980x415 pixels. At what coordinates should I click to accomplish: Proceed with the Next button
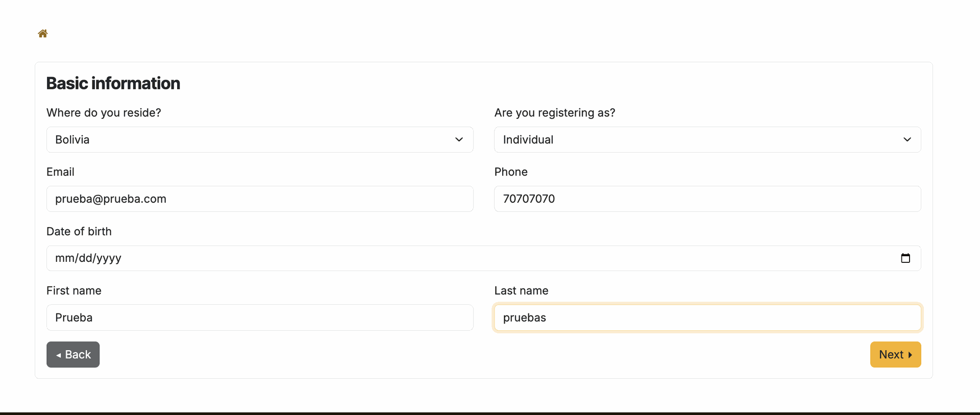coord(895,355)
